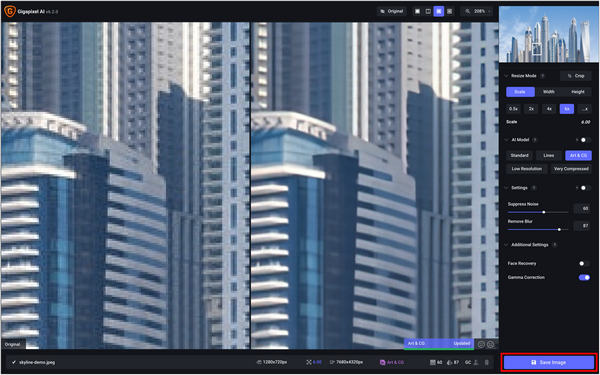Open the Settings help icon
Screen dimensions: 600x375
[x=534, y=188]
